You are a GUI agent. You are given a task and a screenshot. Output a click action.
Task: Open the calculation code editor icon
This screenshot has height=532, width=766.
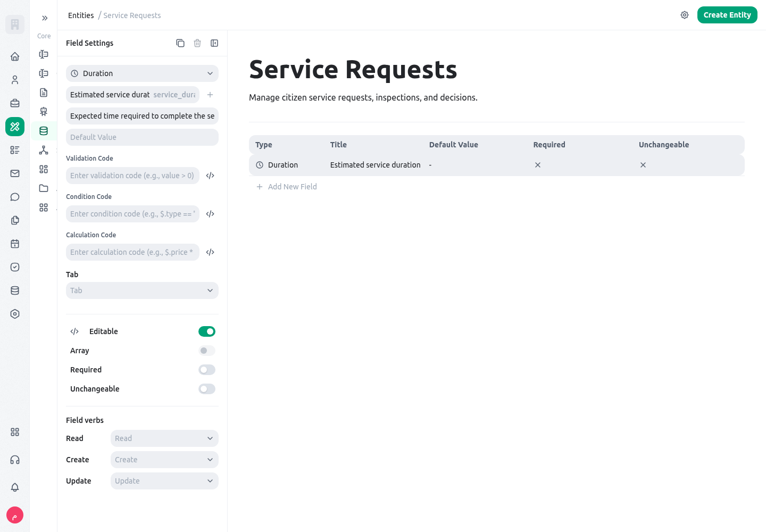point(210,252)
